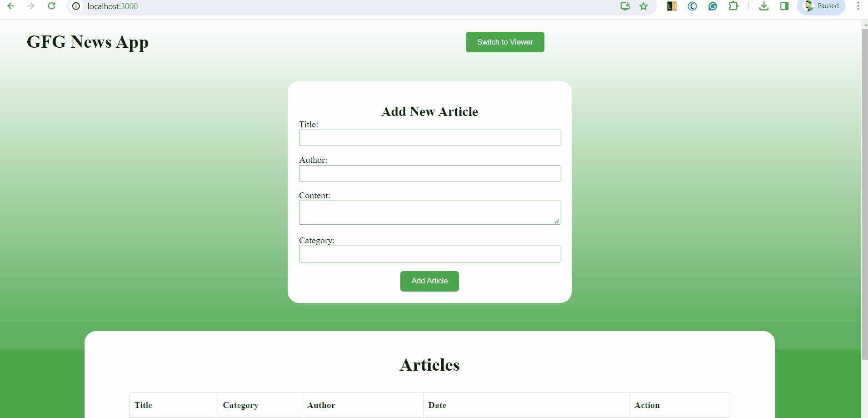Open the Grammarly extension icon
868x418 pixels.
point(713,6)
